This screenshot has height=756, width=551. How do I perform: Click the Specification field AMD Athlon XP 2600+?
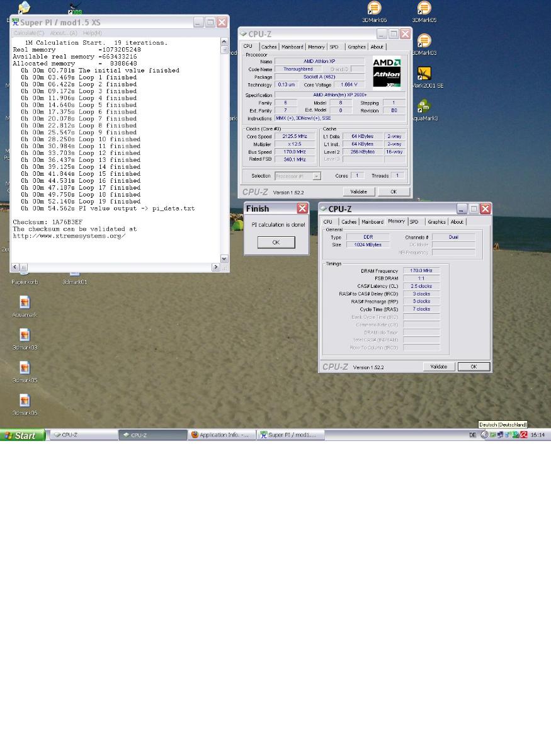(339, 95)
